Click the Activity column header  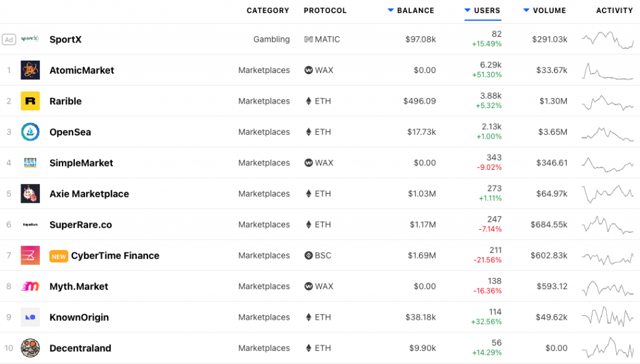point(614,11)
